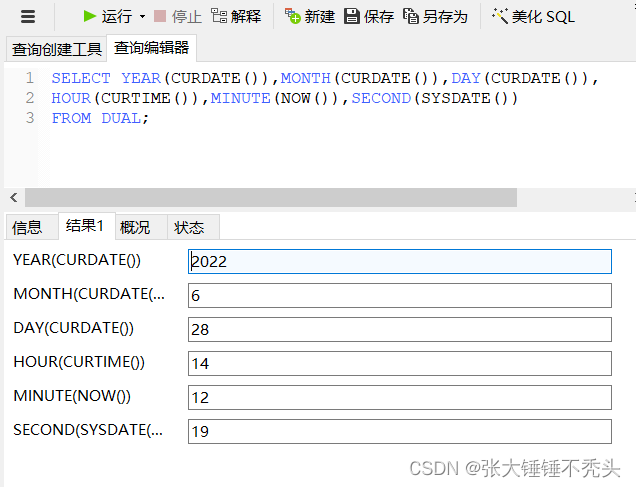Click the YEAR(CURDATE()) field showing 2022
The height and width of the screenshot is (487, 636).
(400, 262)
